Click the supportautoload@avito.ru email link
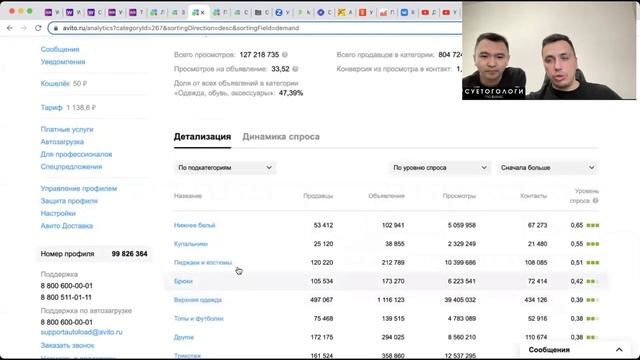The image size is (640, 360). click(x=81, y=332)
